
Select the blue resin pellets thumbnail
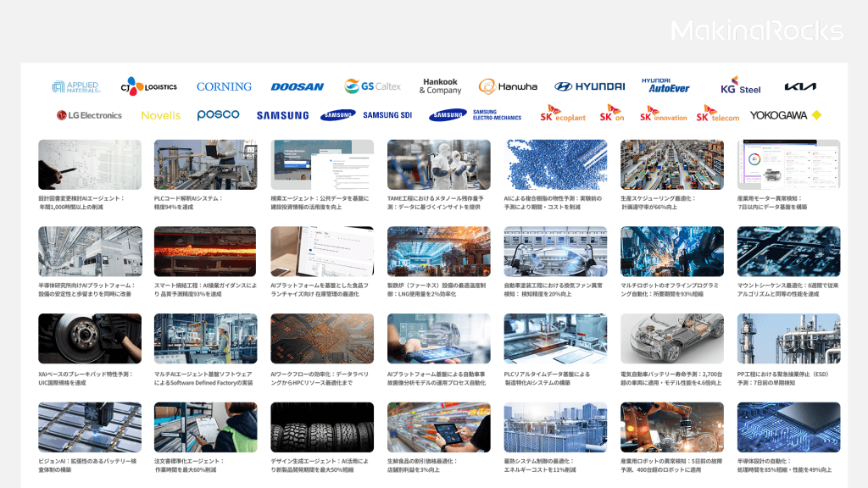point(555,164)
